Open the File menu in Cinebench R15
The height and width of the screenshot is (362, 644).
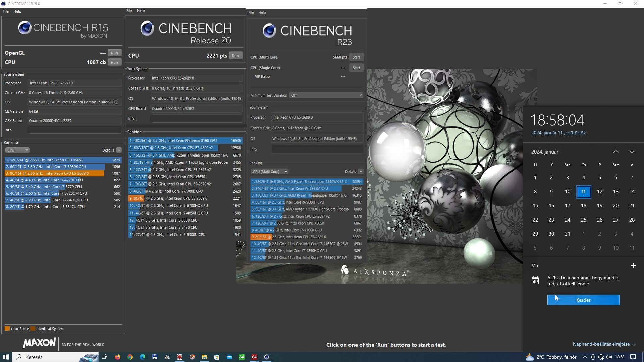tap(6, 11)
